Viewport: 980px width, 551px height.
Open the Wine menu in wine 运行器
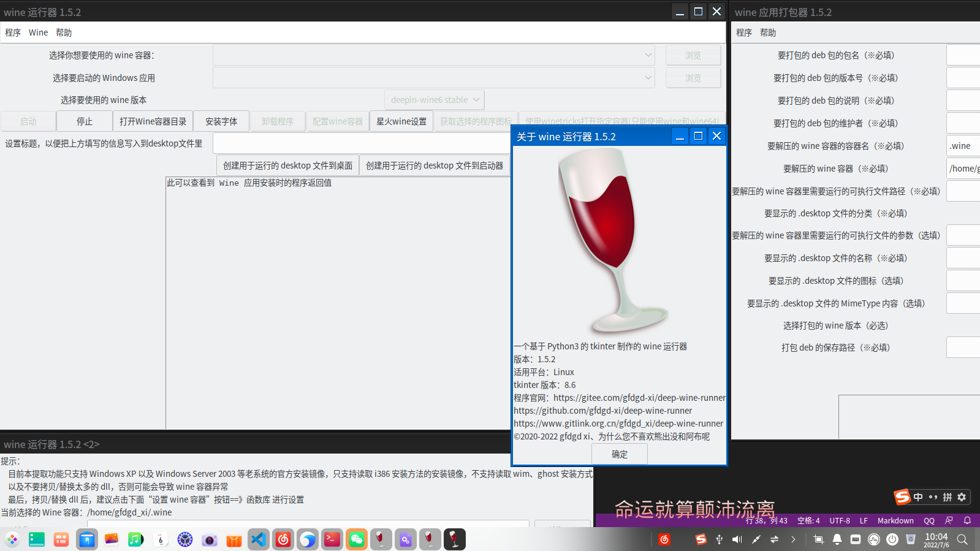tap(38, 32)
